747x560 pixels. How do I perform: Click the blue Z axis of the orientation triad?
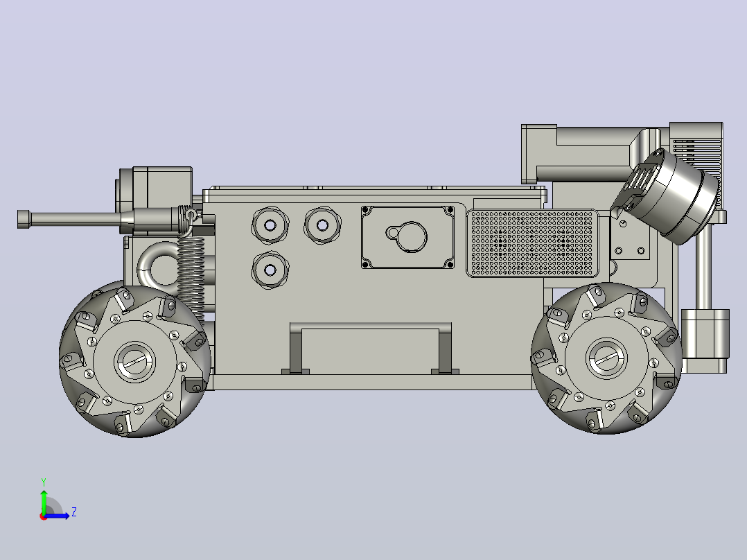point(58,516)
